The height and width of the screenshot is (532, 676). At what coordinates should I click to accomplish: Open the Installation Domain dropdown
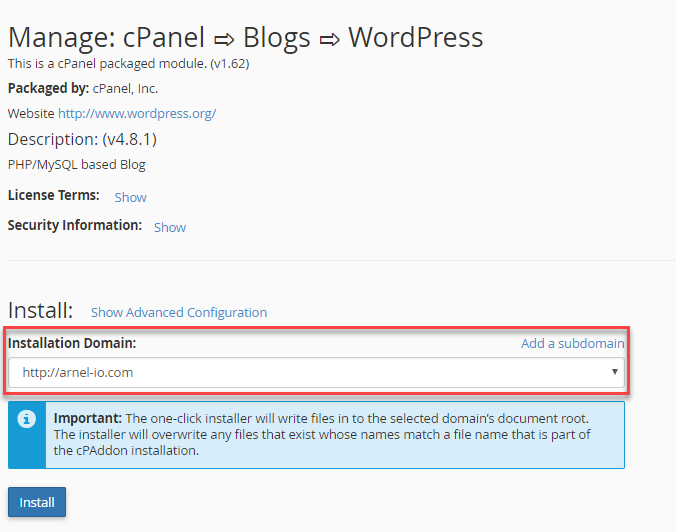(315, 373)
